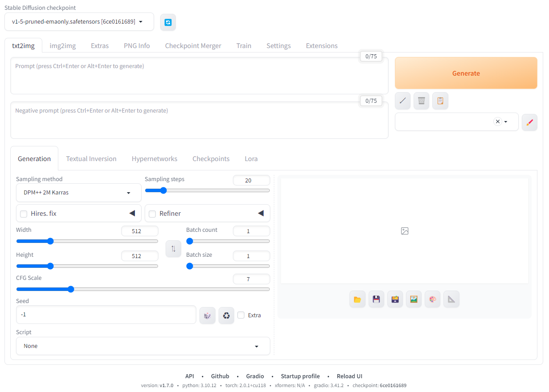This screenshot has height=392, width=549.
Task: Click the trash icon to clear prompt
Action: (x=421, y=101)
